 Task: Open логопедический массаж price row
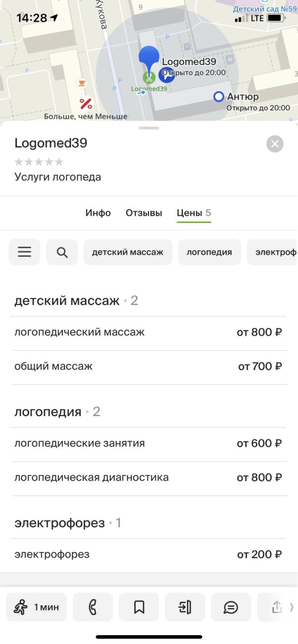pos(149,332)
